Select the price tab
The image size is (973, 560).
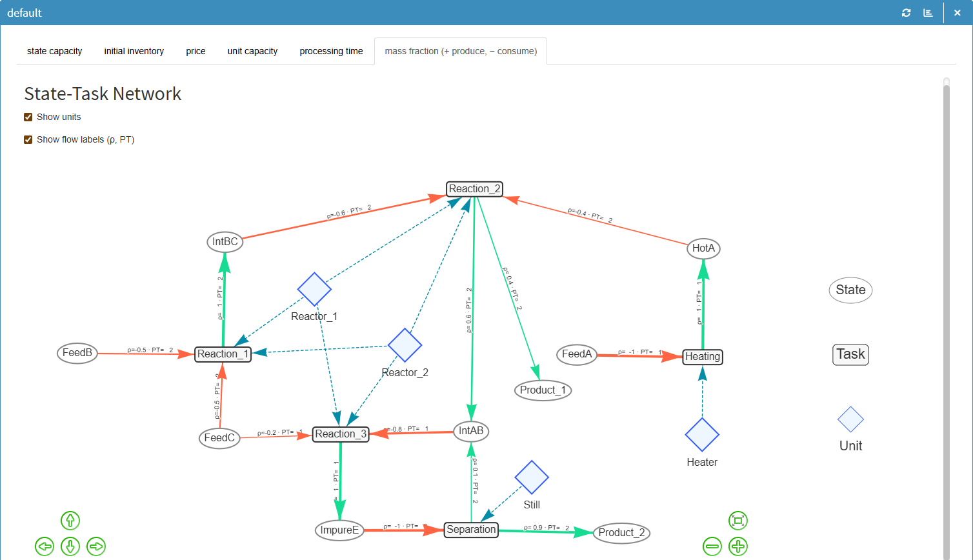coord(196,51)
